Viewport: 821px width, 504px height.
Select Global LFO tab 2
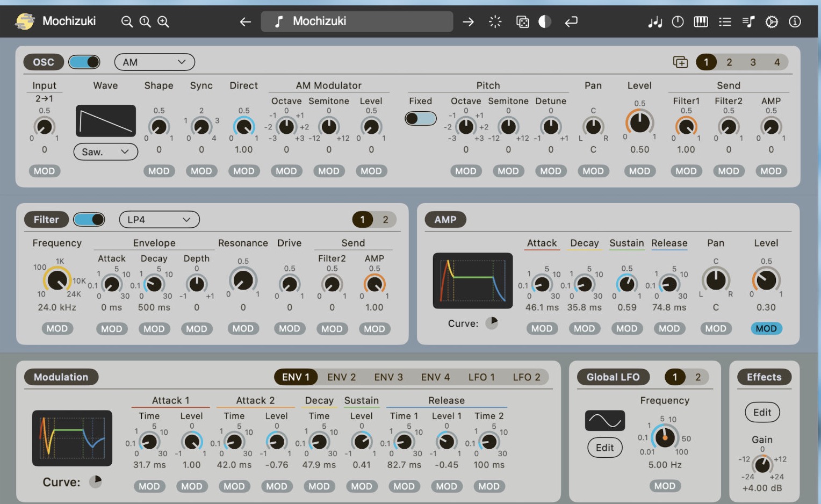698,377
